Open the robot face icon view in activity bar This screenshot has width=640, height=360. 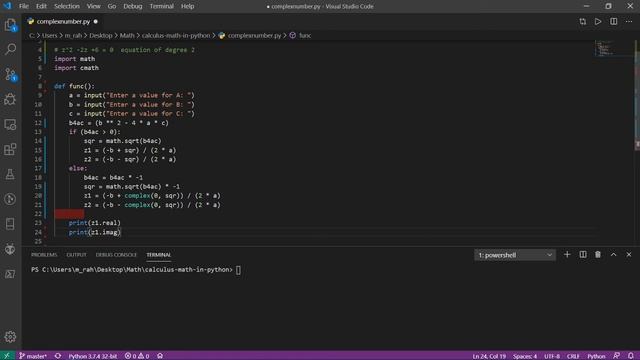pos(10,249)
